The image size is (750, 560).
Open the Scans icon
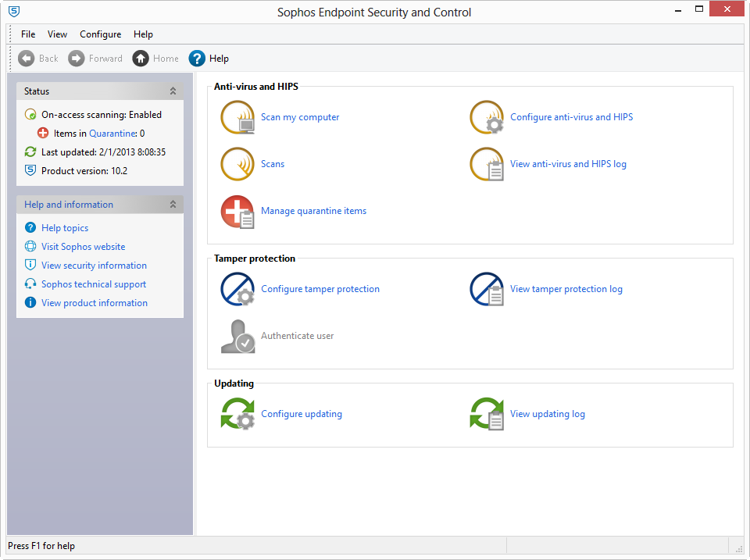click(x=237, y=164)
